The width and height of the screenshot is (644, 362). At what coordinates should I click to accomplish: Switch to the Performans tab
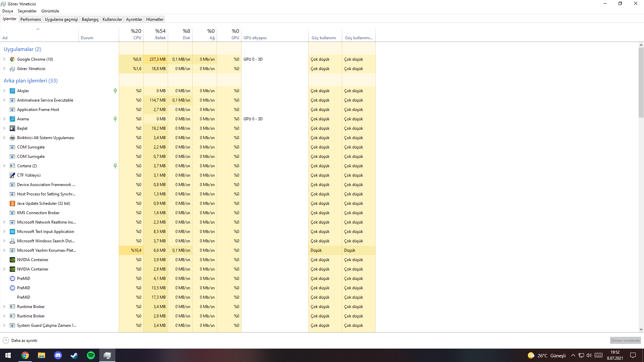click(31, 19)
